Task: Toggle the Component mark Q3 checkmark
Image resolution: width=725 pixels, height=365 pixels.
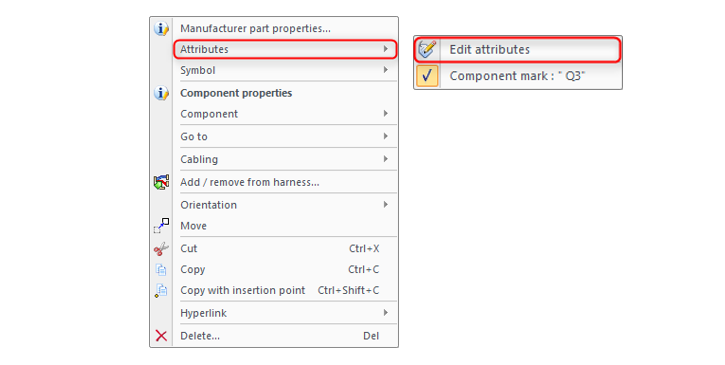Action: (x=427, y=75)
